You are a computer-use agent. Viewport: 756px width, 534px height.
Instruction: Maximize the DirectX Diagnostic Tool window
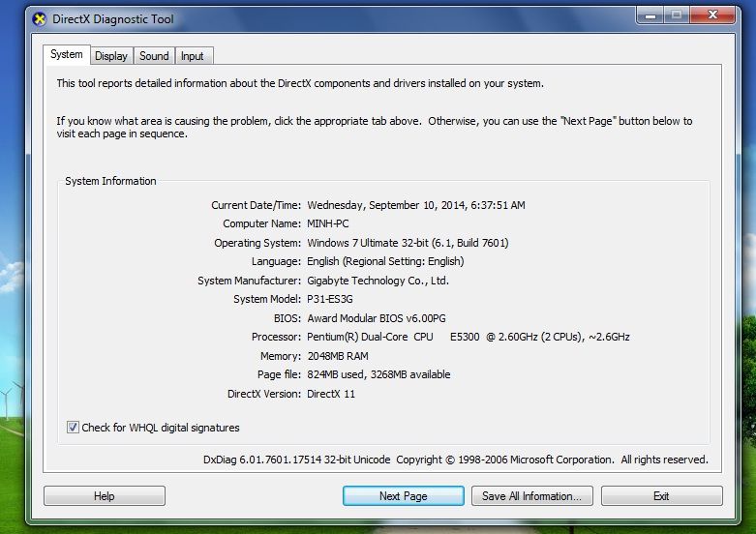pos(675,15)
